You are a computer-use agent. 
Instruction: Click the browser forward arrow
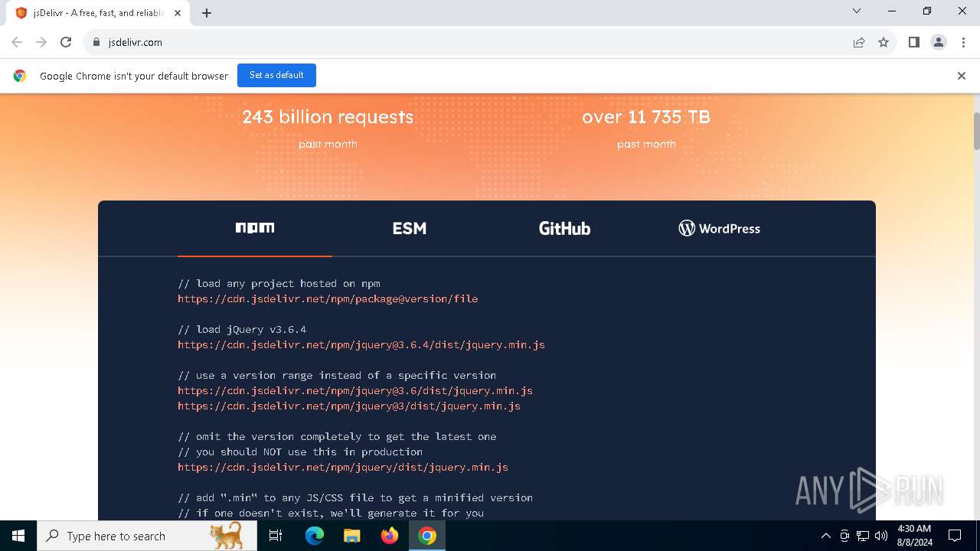[x=41, y=42]
